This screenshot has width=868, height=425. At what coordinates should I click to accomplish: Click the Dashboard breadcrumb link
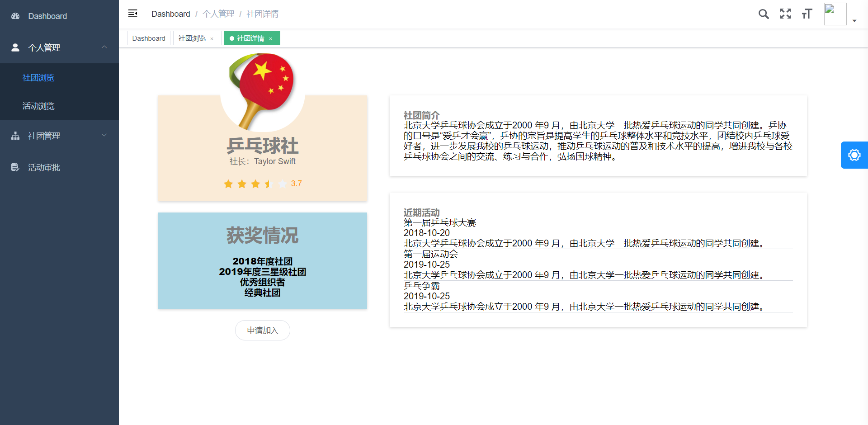coord(170,14)
